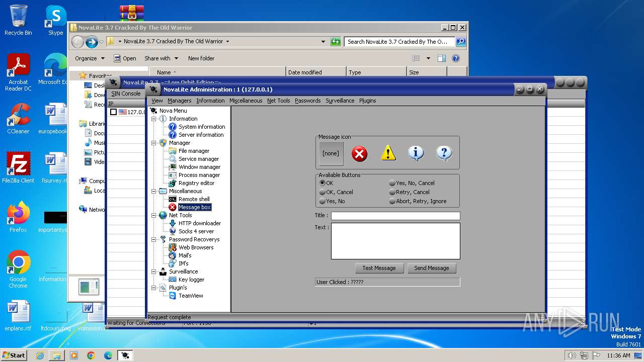Image resolution: width=644 pixels, height=362 pixels.
Task: Click the File manager icon in tree
Action: point(173,151)
